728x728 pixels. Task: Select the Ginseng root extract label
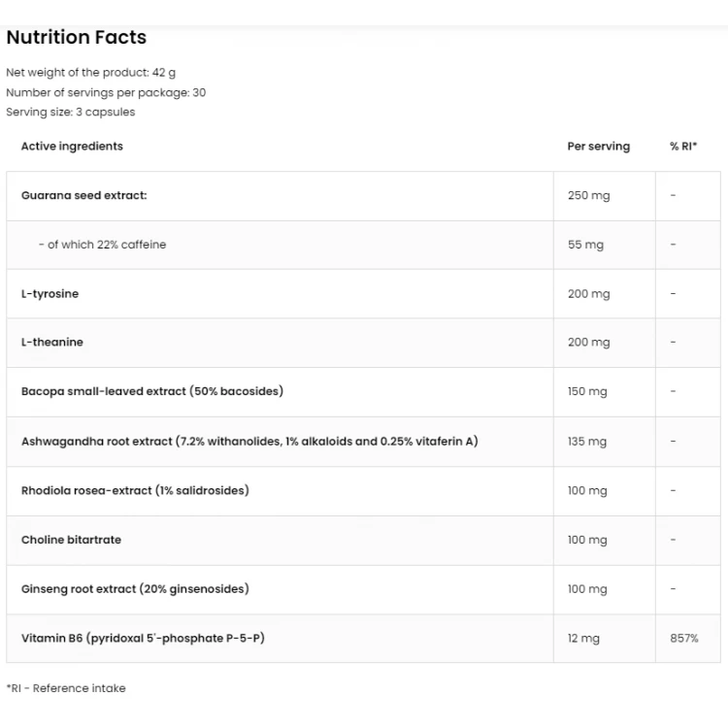click(x=135, y=589)
